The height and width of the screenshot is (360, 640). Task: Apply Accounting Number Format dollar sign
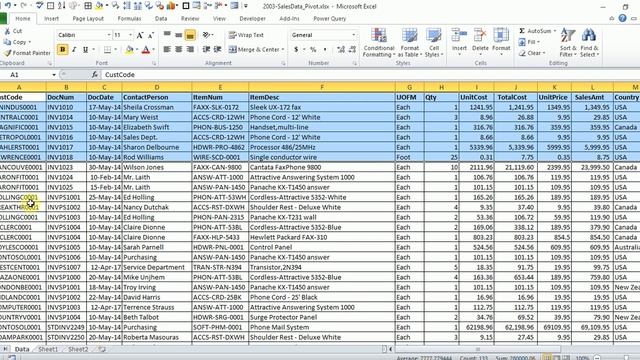tap(296, 50)
